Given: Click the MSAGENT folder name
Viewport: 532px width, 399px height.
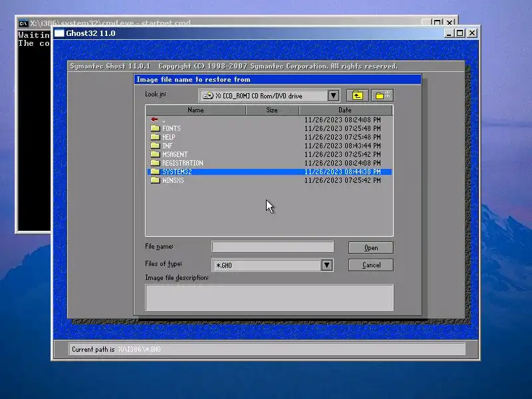Looking at the screenshot, I should pyautogui.click(x=175, y=154).
